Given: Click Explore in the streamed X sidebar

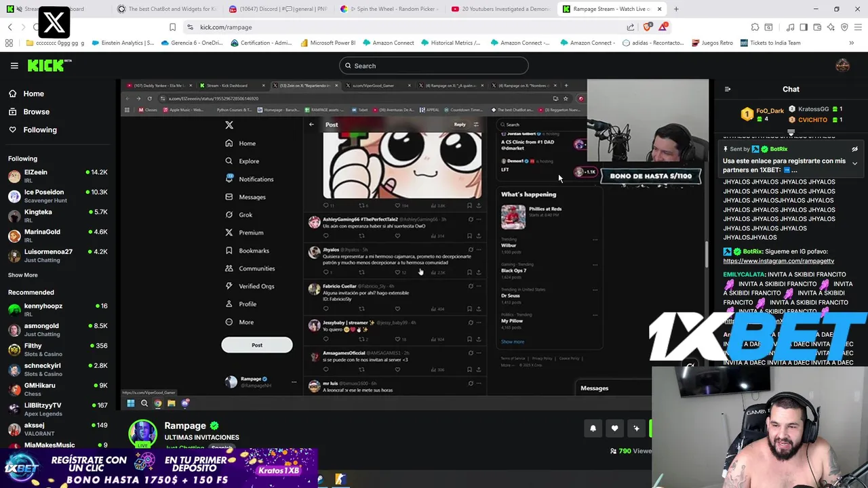Looking at the screenshot, I should tap(242, 161).
